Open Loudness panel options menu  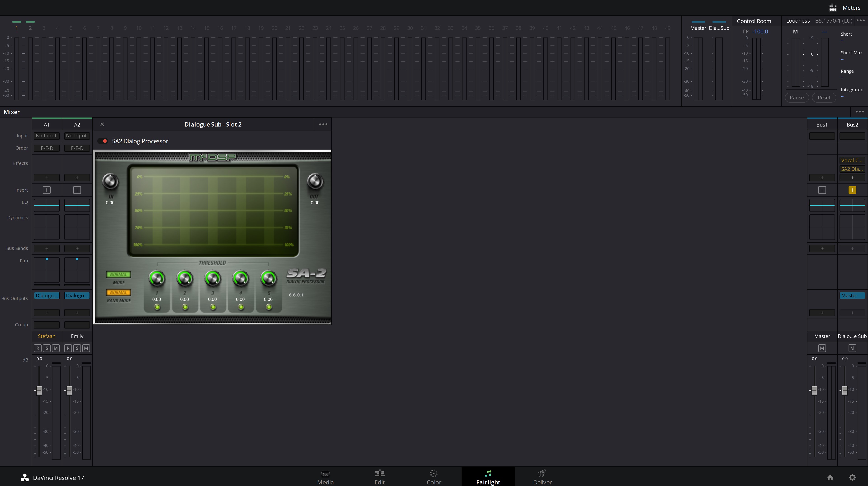[x=860, y=21]
